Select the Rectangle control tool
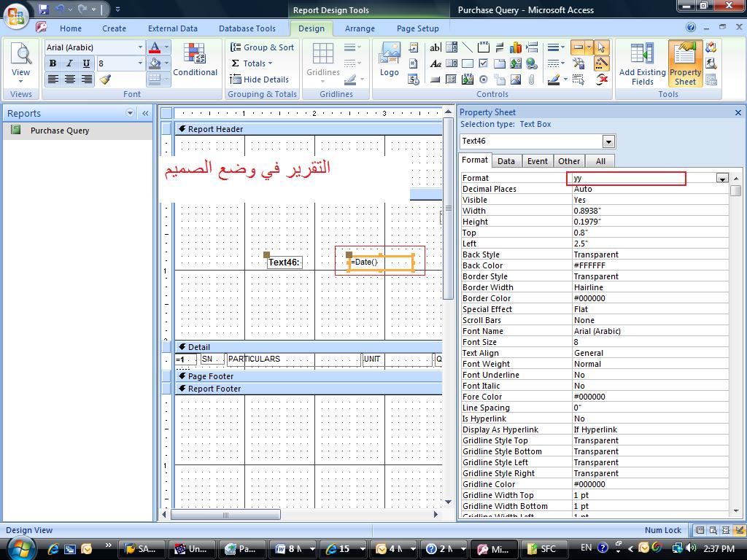 click(468, 63)
